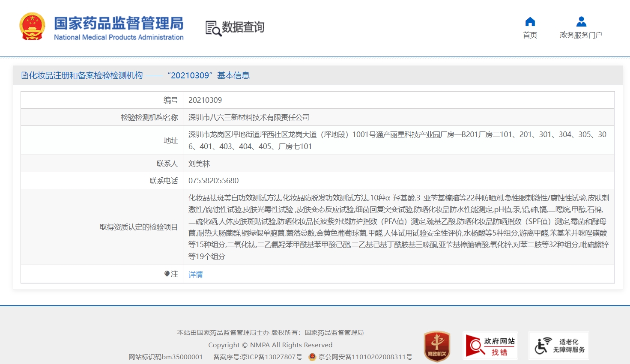The height and width of the screenshot is (364, 630).
Task: Click the police shield icon near 京公网安备
Action: (312, 357)
